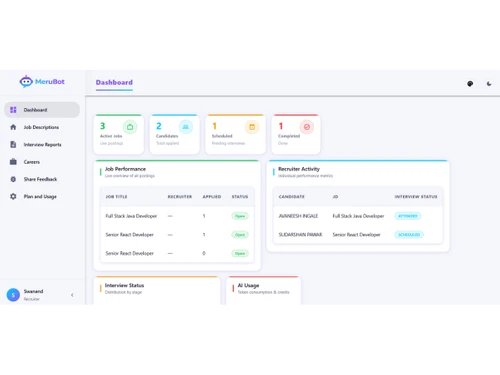Click Senior React Developer in Recruiter Activity
Viewport: 500px width, 375px height.
[x=356, y=235]
